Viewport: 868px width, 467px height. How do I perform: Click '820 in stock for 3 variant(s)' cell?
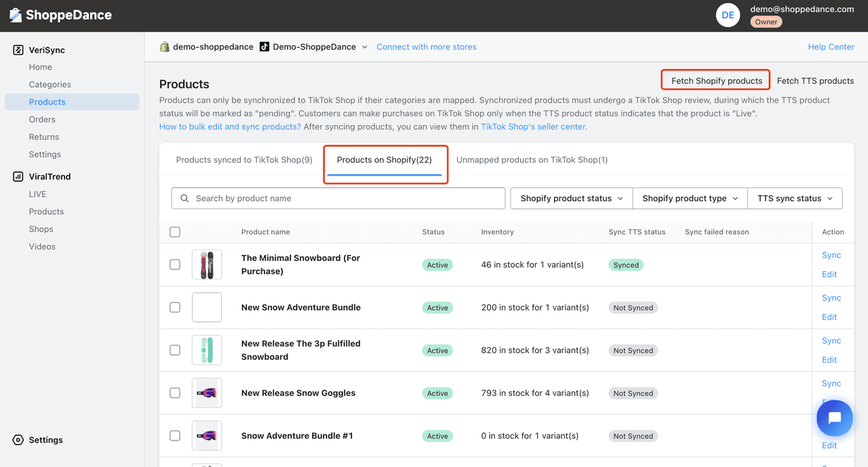(535, 350)
